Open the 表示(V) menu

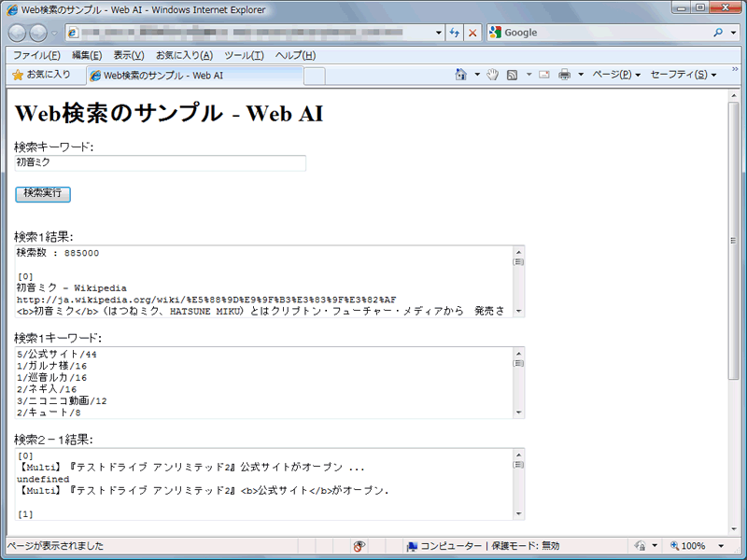click(129, 55)
